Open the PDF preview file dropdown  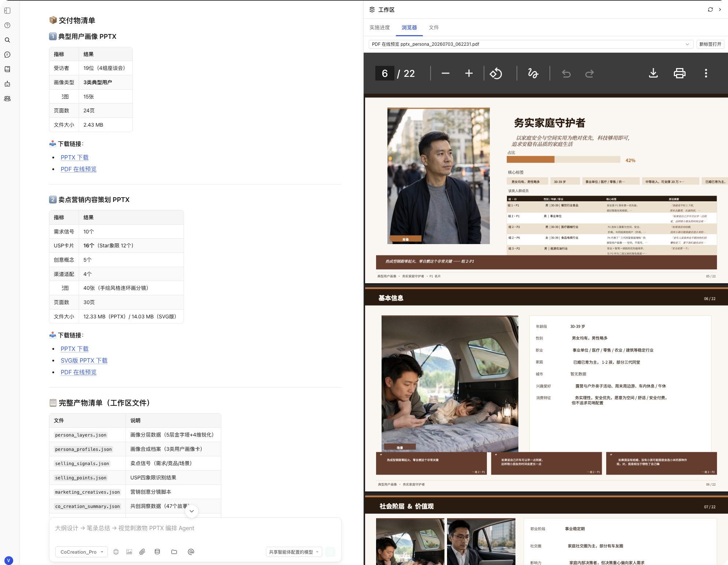coord(531,44)
